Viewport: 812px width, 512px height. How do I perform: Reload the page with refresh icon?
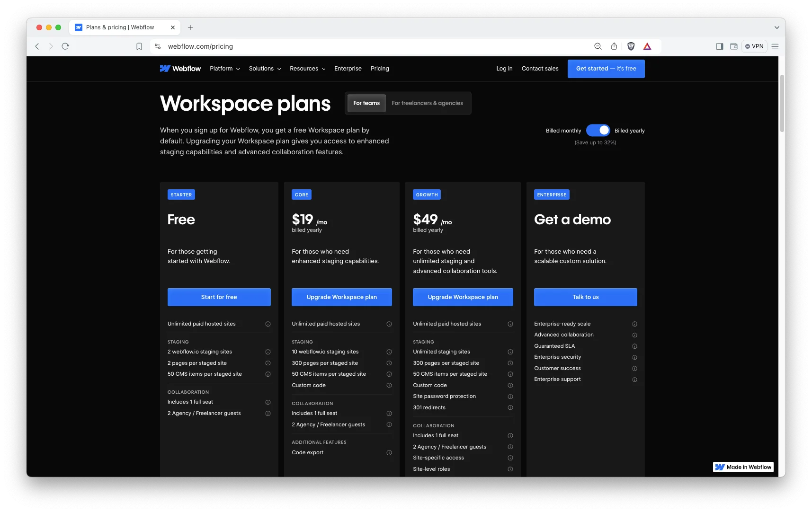pyautogui.click(x=65, y=46)
